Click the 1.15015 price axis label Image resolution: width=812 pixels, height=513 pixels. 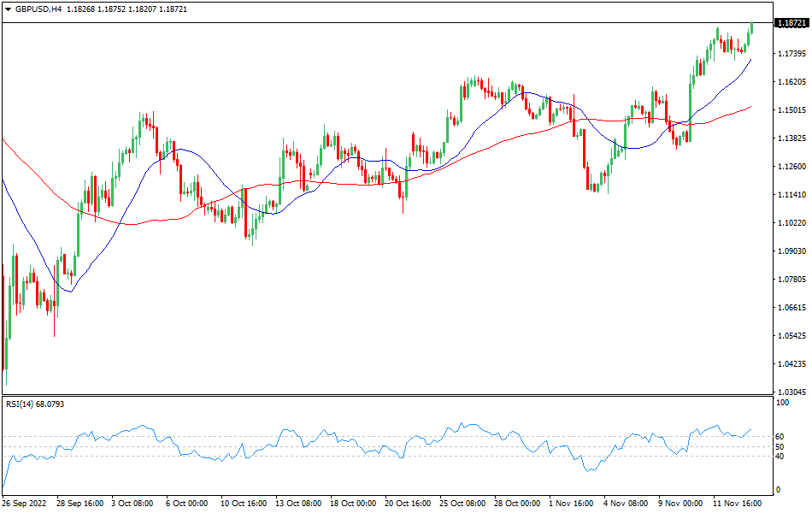[791, 110]
